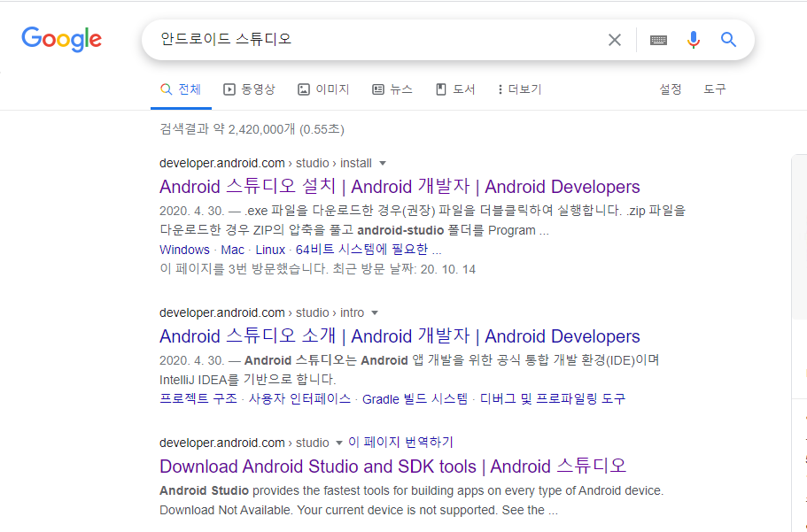807x532 pixels.
Task: Switch to the 동영상 tab
Action: (x=250, y=89)
